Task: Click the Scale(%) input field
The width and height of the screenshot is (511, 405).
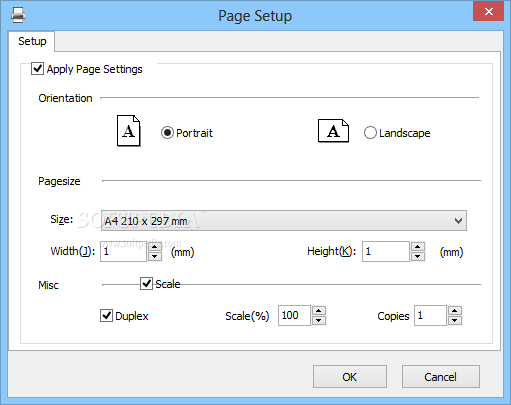Action: pyautogui.click(x=294, y=315)
